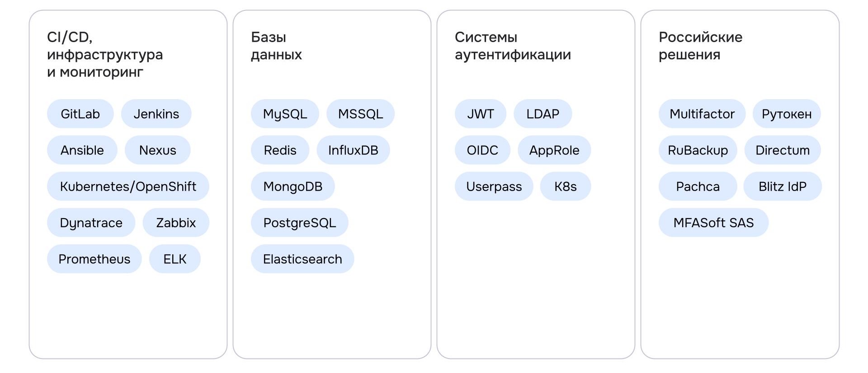Click the Базы данных card heading
868x373 pixels.
coord(276,46)
